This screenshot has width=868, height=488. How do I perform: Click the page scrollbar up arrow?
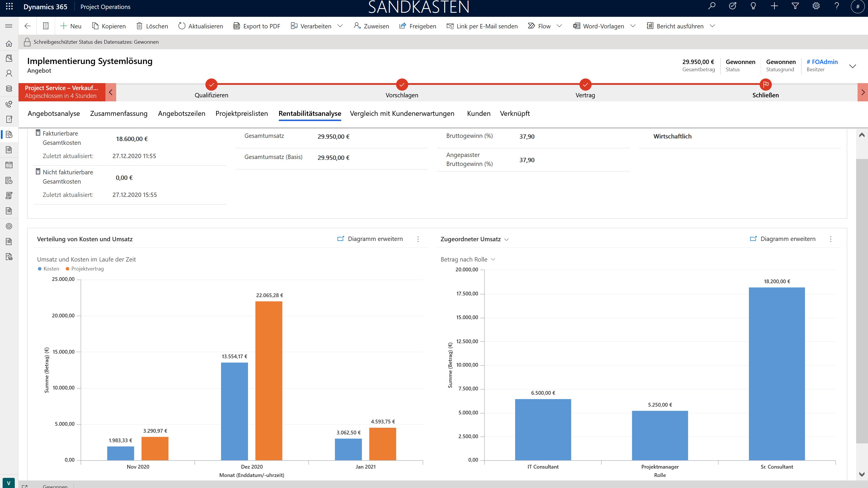pyautogui.click(x=862, y=135)
